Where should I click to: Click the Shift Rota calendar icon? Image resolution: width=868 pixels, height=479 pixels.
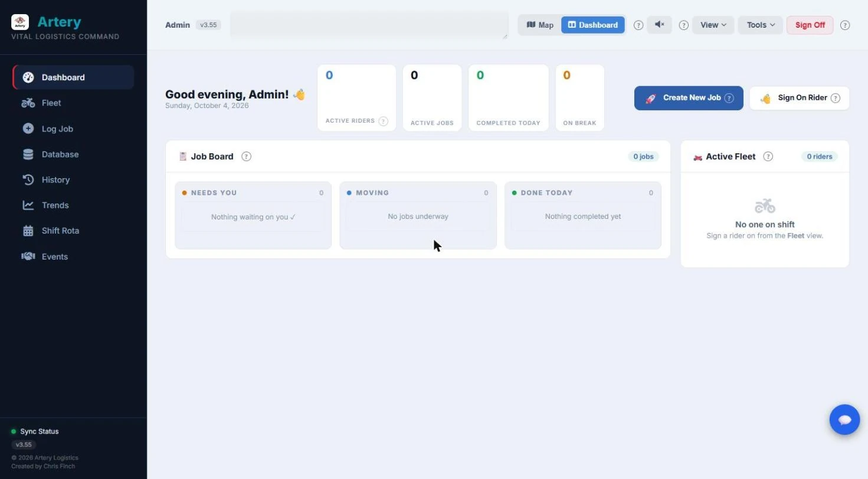click(28, 231)
